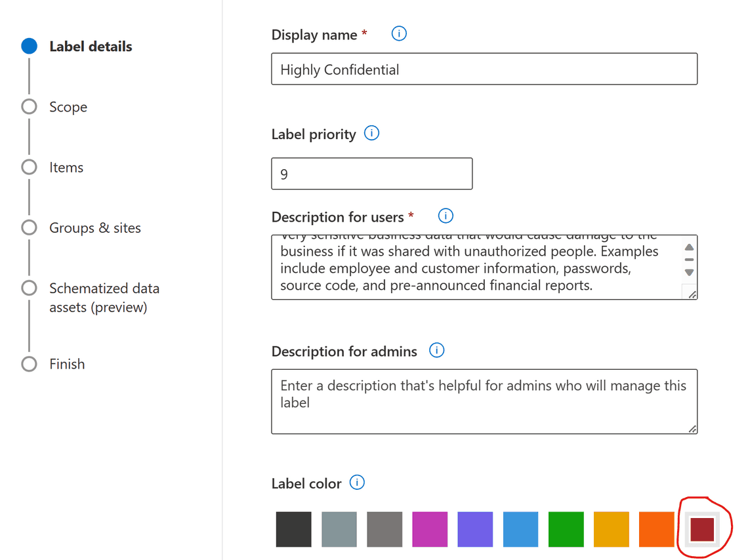Choose the charcoal black label color
The image size is (748, 560).
(x=294, y=529)
